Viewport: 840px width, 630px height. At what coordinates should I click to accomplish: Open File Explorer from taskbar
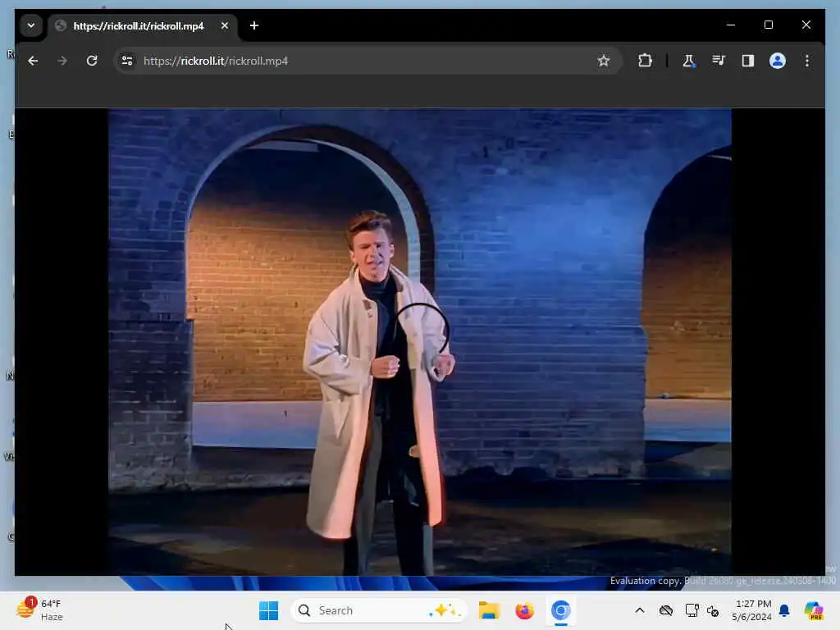489,610
